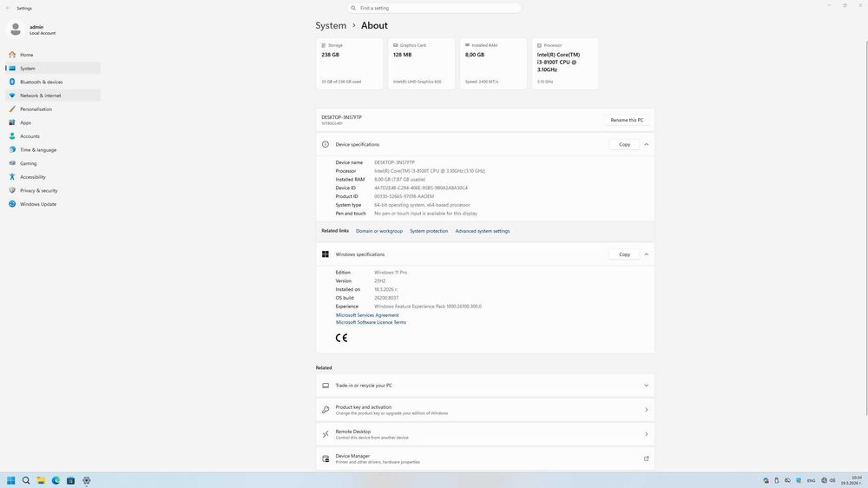Launch Microsoft Edge from the taskbar
Image resolution: width=868 pixels, height=488 pixels.
coord(56,480)
